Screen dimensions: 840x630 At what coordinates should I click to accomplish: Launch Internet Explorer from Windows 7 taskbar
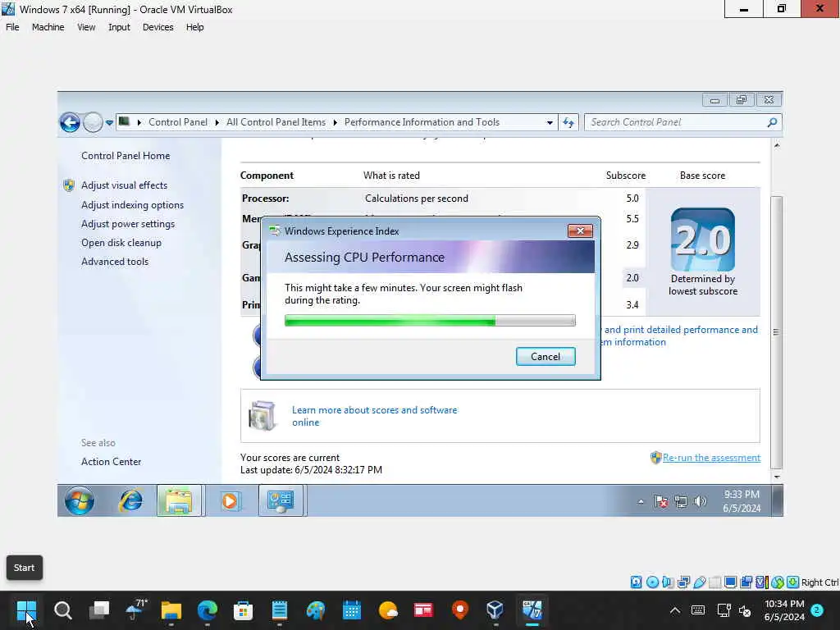130,501
